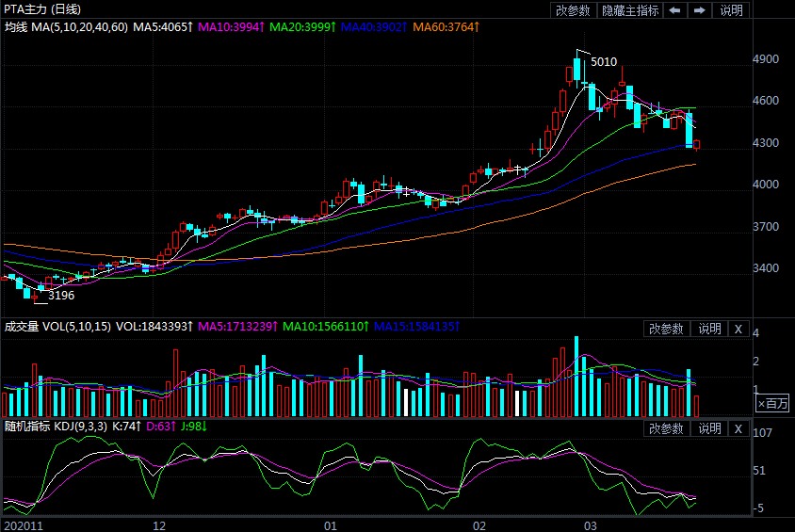This screenshot has width=795, height=532.
Task: Click the 4300 price axis label
Action: (x=766, y=143)
